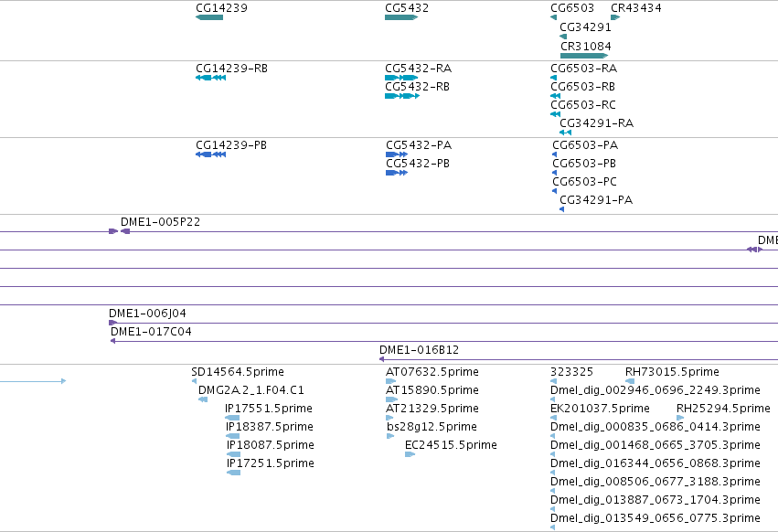The height and width of the screenshot is (532, 778).
Task: Click the bs28g12.5prime EST arrow
Action: (x=390, y=436)
